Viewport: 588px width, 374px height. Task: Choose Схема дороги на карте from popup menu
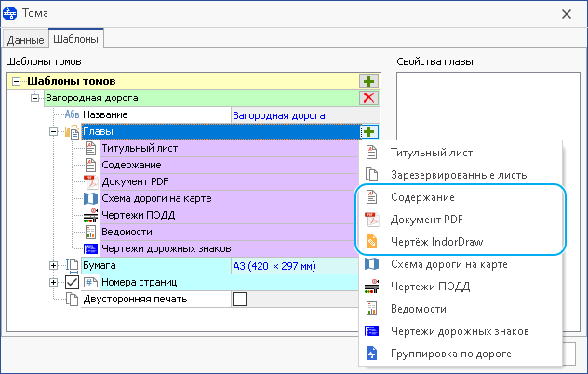(x=461, y=264)
